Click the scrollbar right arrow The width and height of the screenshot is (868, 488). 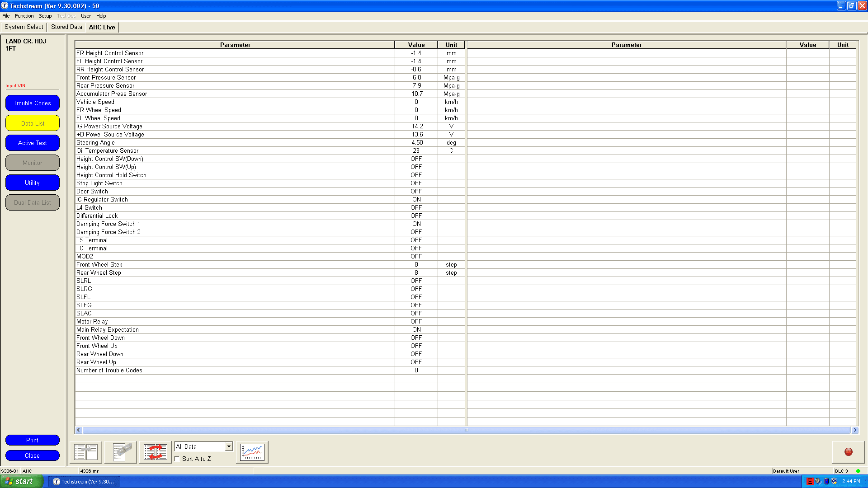pos(855,430)
